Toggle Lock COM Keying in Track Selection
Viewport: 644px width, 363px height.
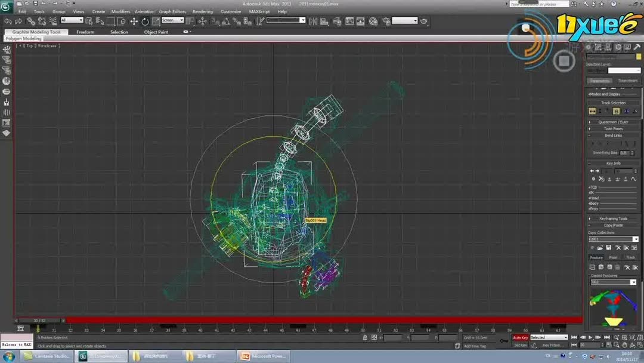pos(616,111)
